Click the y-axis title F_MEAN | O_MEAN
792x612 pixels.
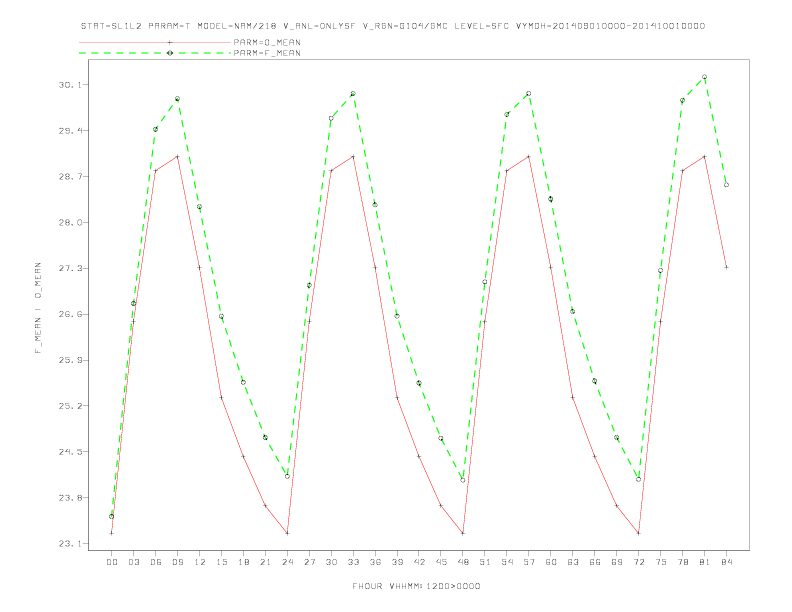(x=38, y=308)
